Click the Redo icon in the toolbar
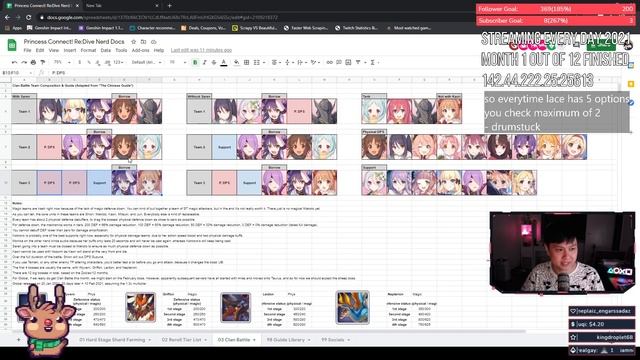Viewport: 640px width, 360px height. click(x=24, y=62)
